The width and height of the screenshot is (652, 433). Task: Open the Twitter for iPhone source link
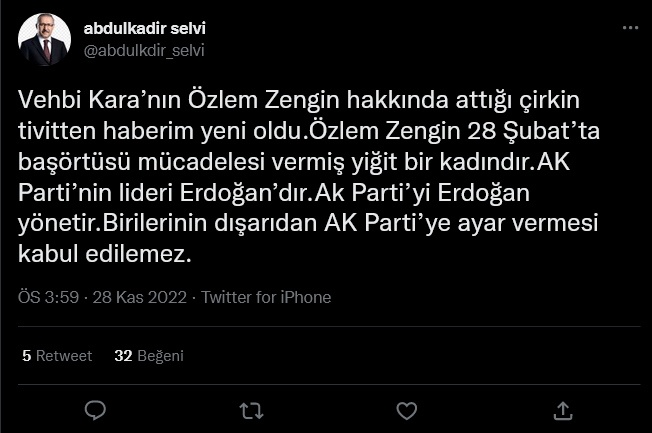click(266, 297)
